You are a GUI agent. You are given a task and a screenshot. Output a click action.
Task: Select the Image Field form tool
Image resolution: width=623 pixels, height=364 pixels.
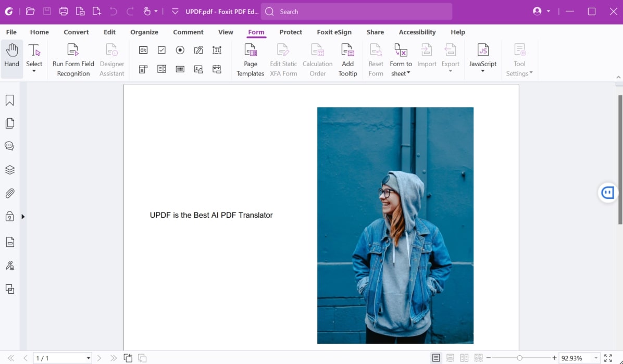click(x=198, y=69)
